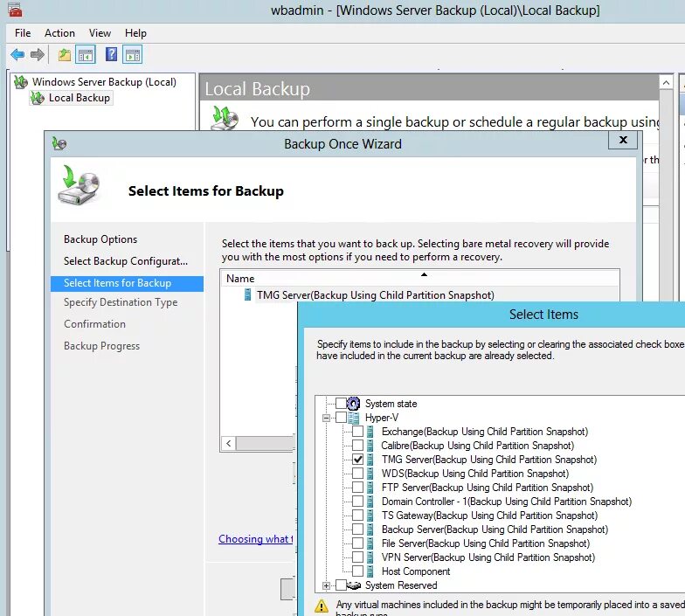Click the 'Confirmation' step text

pos(94,324)
